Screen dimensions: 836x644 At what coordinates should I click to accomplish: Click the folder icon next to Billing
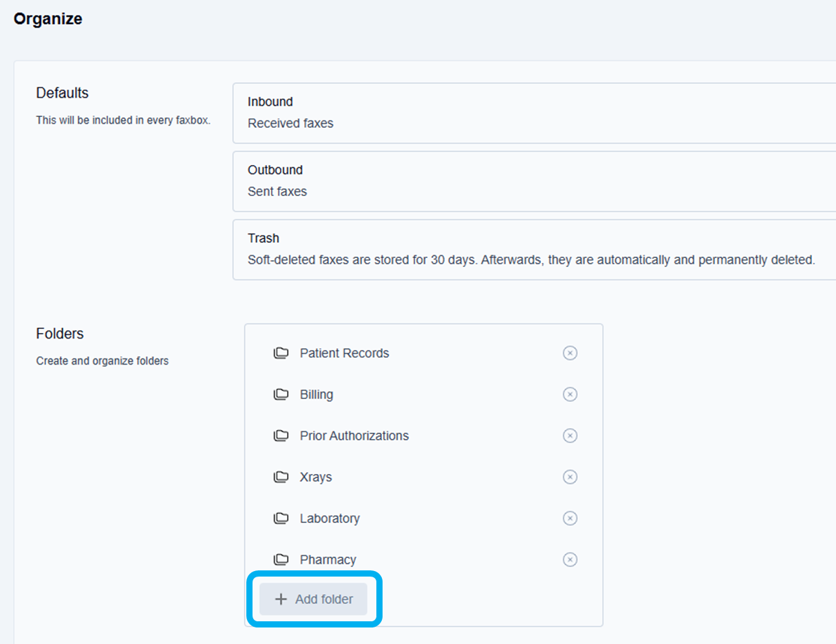pos(281,394)
